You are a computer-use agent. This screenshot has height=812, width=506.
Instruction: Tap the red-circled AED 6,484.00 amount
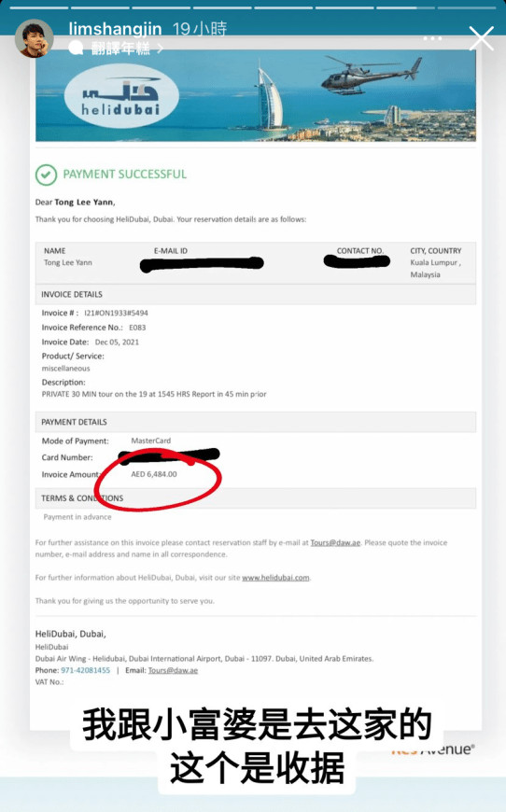[x=154, y=474]
